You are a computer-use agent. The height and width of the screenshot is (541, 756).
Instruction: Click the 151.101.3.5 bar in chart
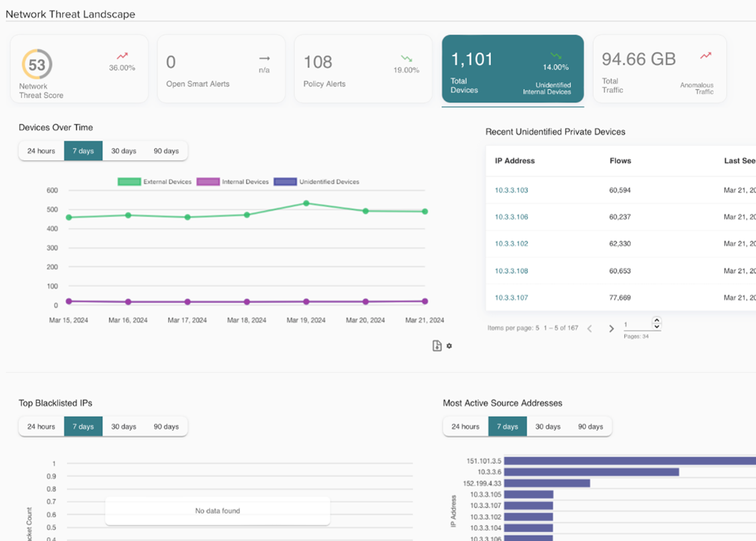pyautogui.click(x=627, y=461)
